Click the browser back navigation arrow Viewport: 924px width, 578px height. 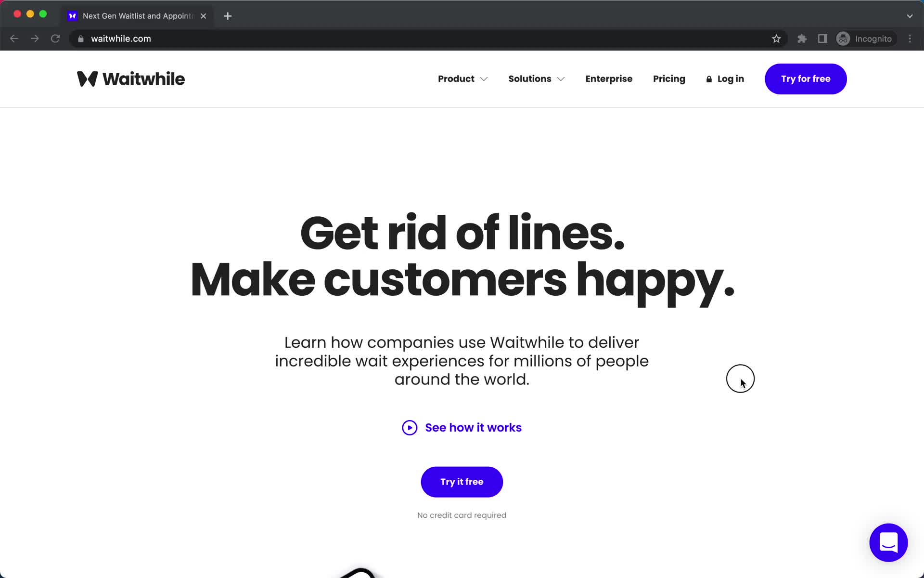click(x=14, y=39)
